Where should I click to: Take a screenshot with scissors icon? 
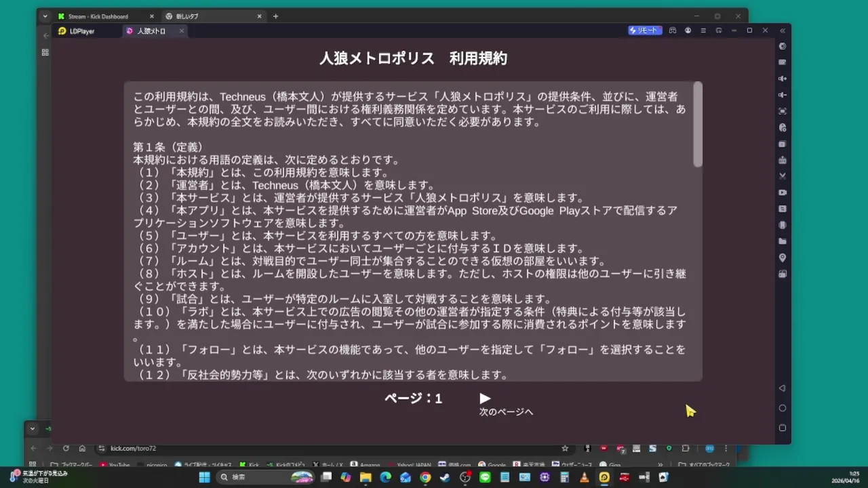coord(783,176)
